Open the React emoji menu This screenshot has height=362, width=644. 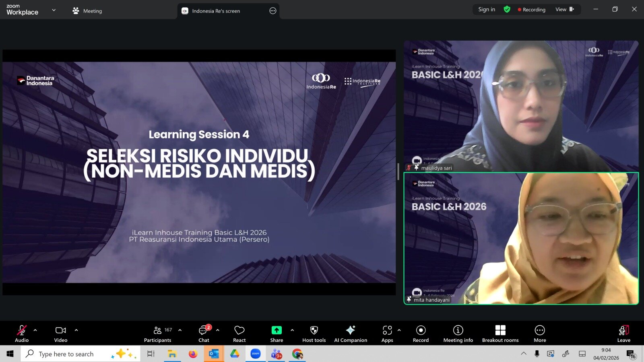coord(239,333)
